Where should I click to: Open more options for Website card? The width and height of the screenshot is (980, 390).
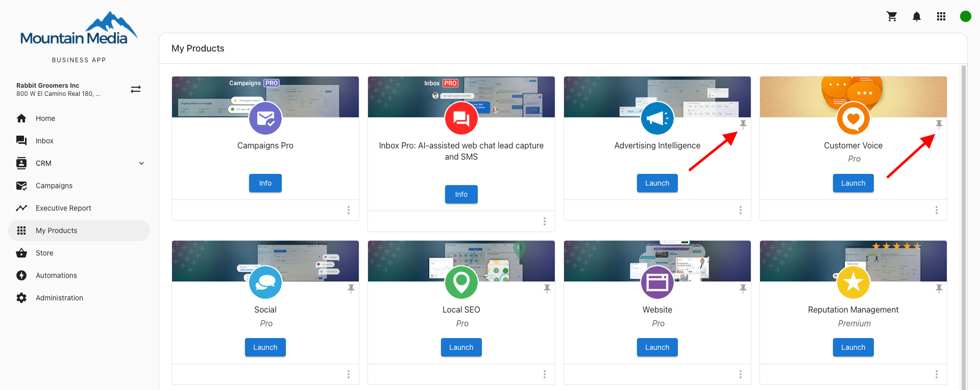(741, 374)
